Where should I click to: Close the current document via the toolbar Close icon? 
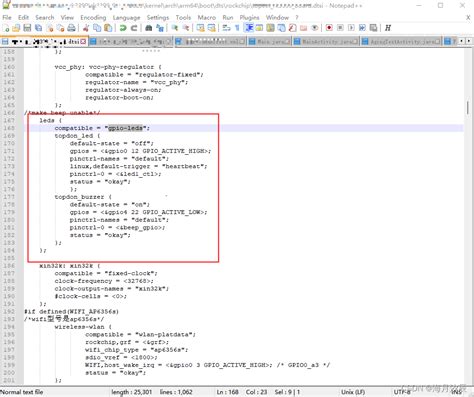click(50, 28)
